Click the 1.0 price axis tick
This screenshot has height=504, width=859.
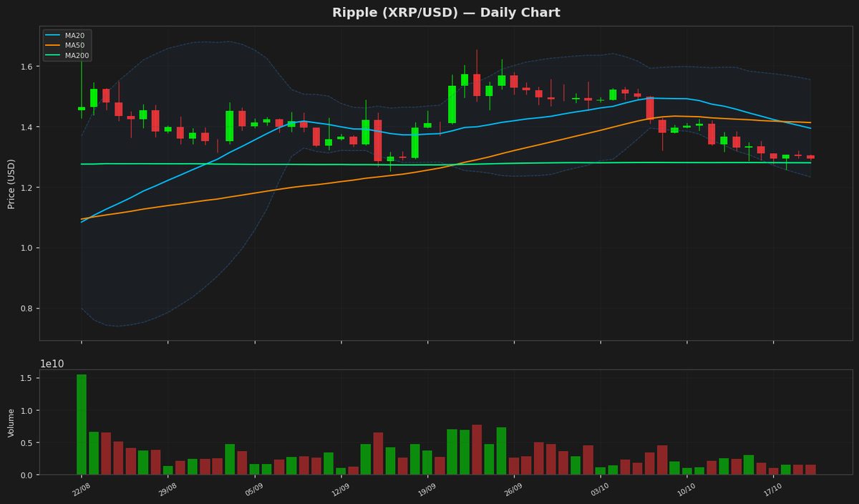point(28,248)
